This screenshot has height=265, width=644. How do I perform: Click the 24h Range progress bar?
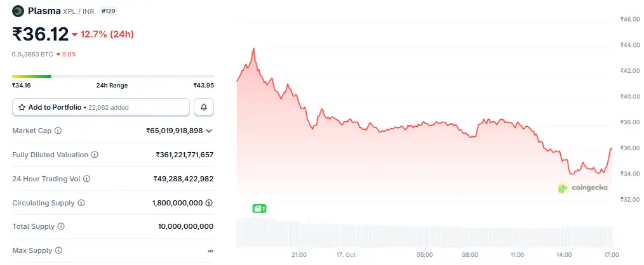(113, 76)
